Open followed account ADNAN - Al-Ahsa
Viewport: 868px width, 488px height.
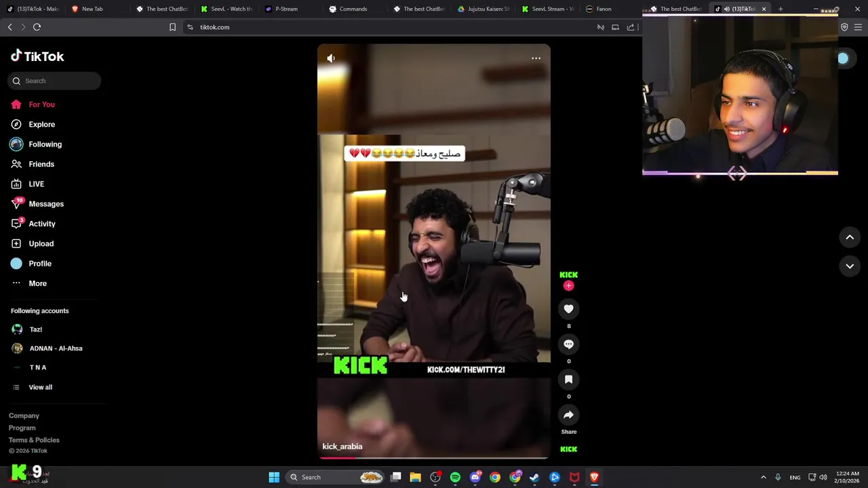pos(54,348)
